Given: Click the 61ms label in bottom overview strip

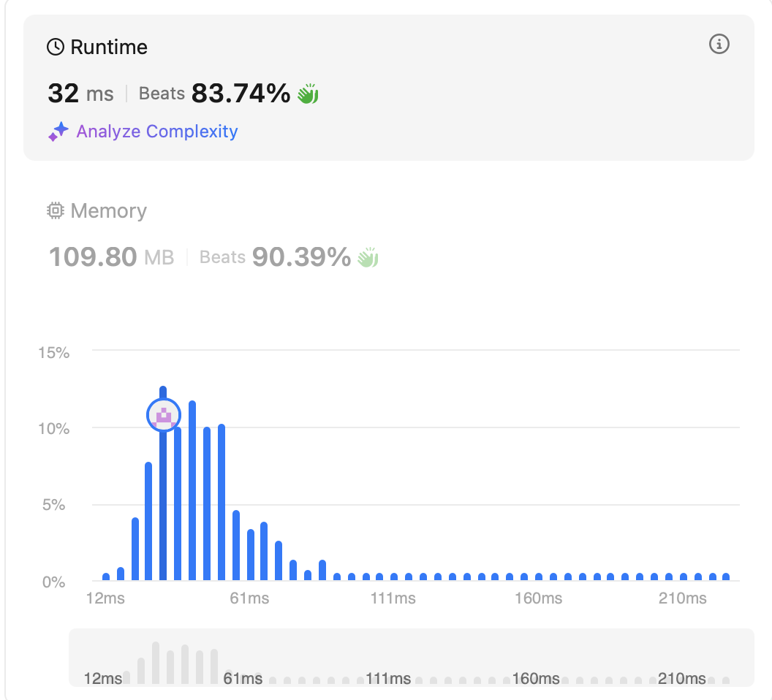Looking at the screenshot, I should tap(243, 679).
